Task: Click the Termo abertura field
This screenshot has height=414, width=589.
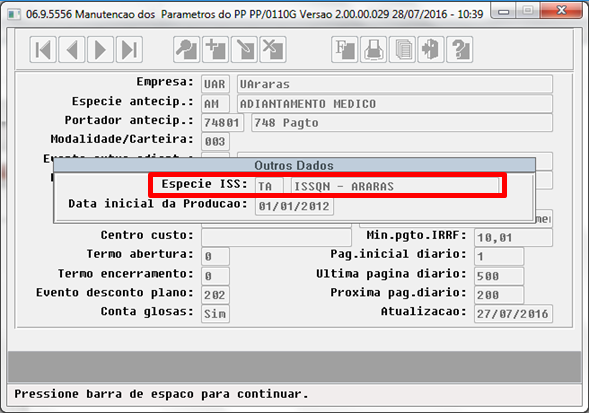Action: (x=215, y=256)
